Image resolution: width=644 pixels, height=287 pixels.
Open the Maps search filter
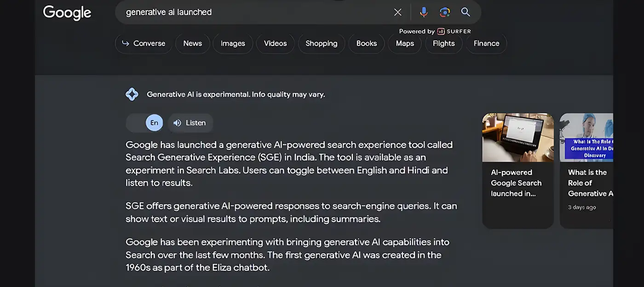click(404, 43)
